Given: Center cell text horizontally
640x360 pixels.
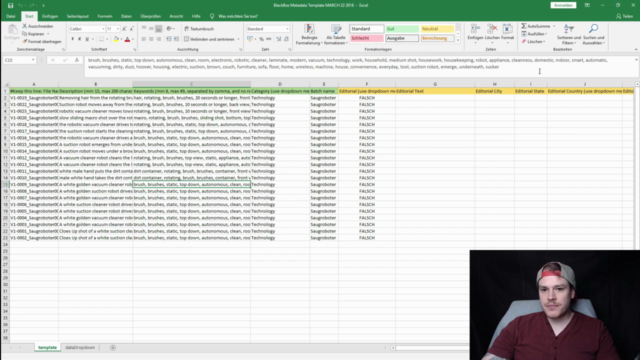Looking at the screenshot, I should 151,39.
